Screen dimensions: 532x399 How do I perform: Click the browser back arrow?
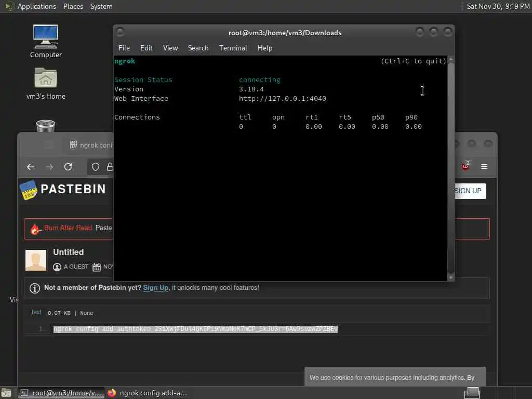[31, 167]
